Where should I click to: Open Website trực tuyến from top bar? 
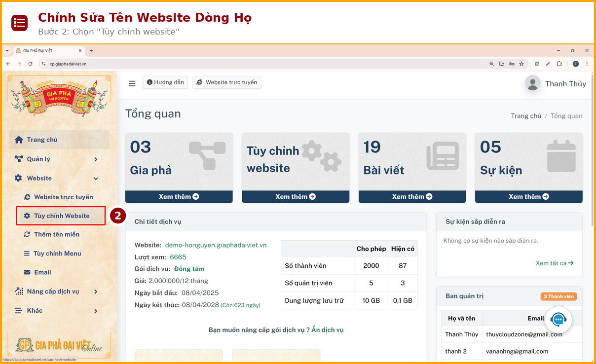tap(226, 82)
